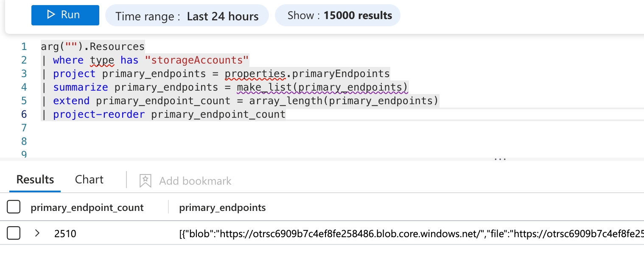
Task: Click the project-reorder keyword on line 6
Action: click(99, 114)
